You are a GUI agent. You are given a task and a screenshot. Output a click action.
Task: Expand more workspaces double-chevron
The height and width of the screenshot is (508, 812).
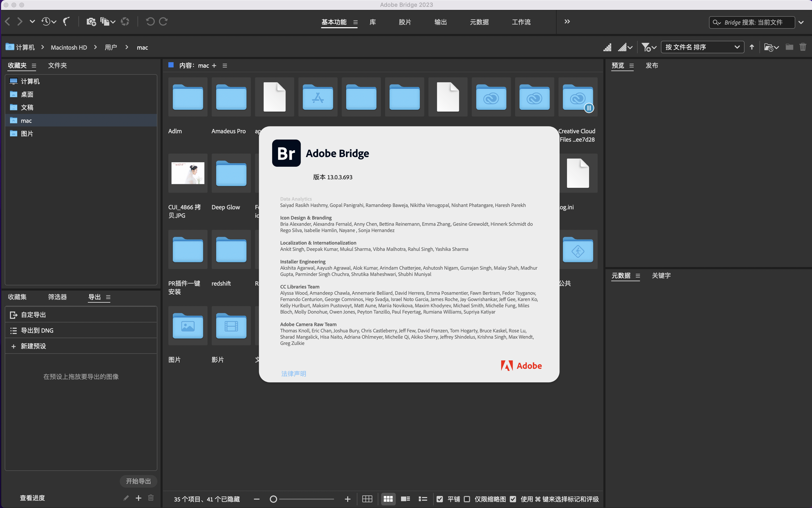567,21
